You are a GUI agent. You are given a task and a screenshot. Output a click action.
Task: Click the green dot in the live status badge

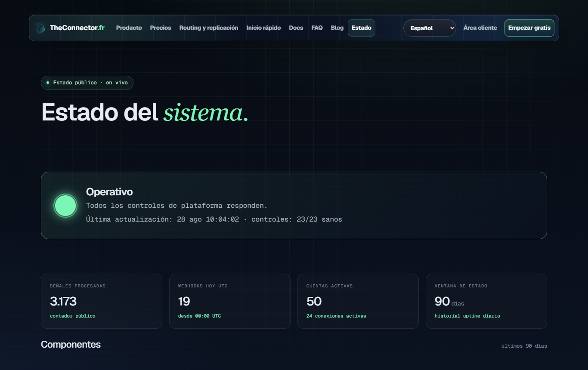coord(48,83)
